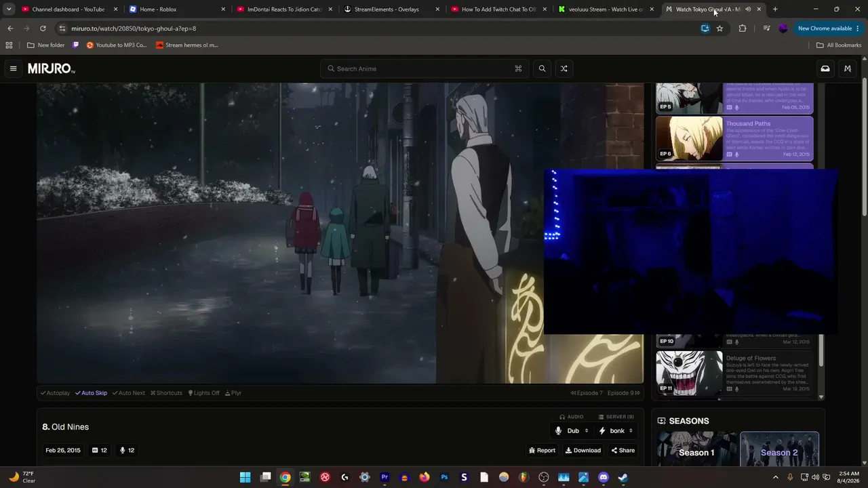Screen dimensions: 868x488
Task: Go to next Episode 9
Action: pos(624,393)
